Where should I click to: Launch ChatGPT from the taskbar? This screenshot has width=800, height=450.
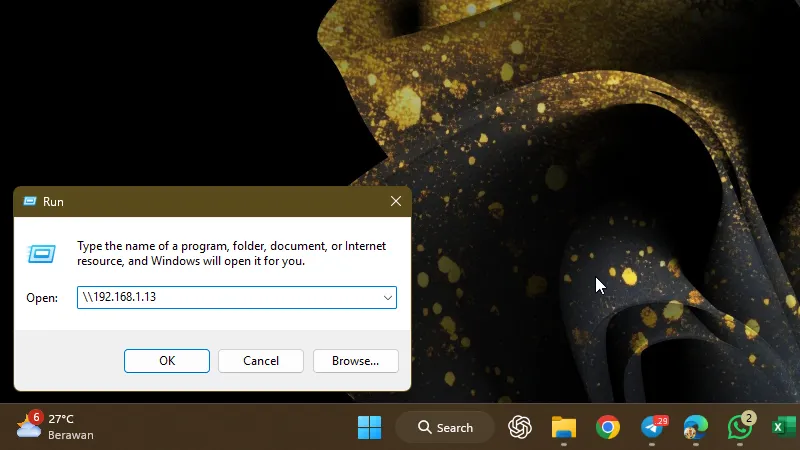point(520,427)
